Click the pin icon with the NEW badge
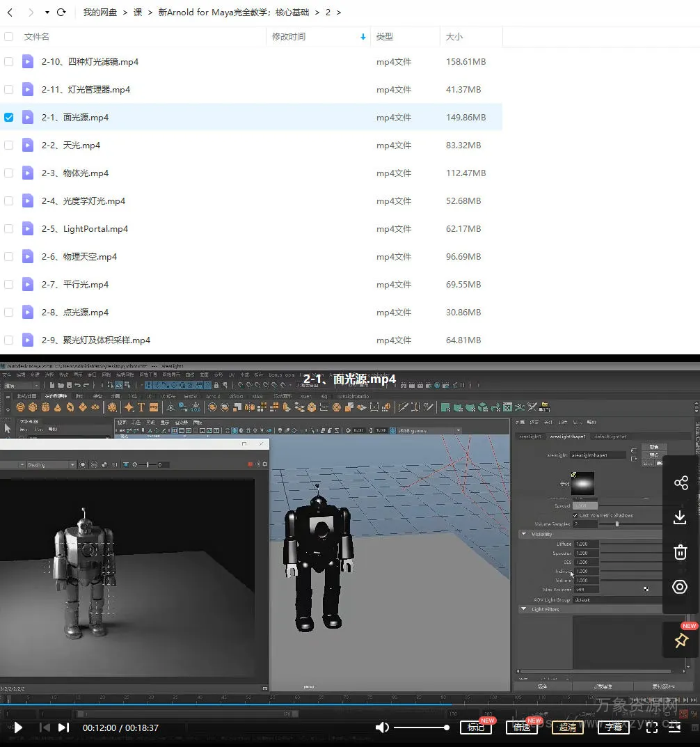 pyautogui.click(x=681, y=640)
